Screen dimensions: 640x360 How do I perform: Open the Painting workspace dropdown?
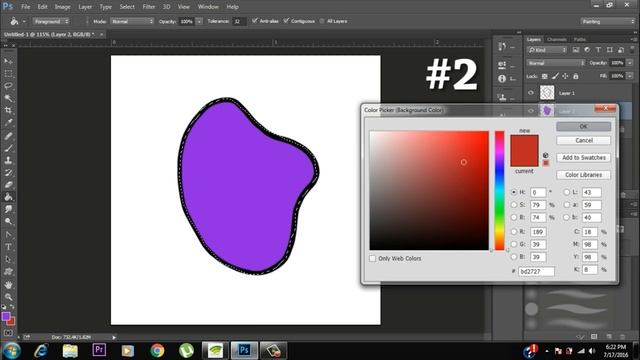tap(608, 21)
